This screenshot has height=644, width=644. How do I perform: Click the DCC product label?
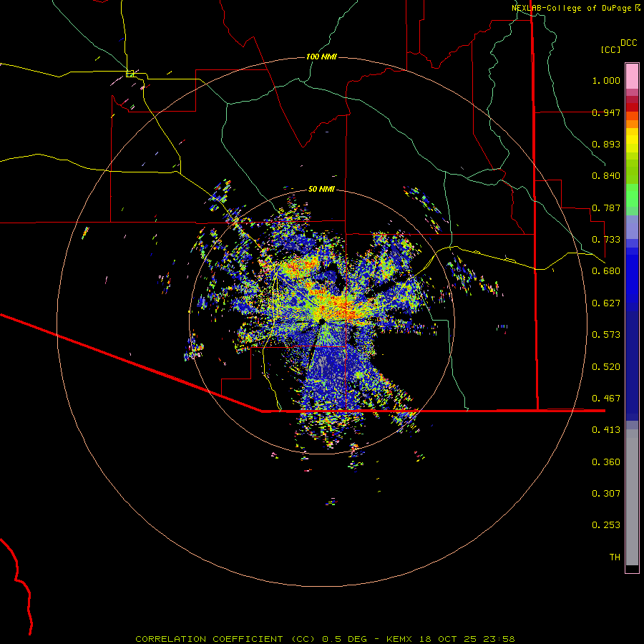pos(629,43)
